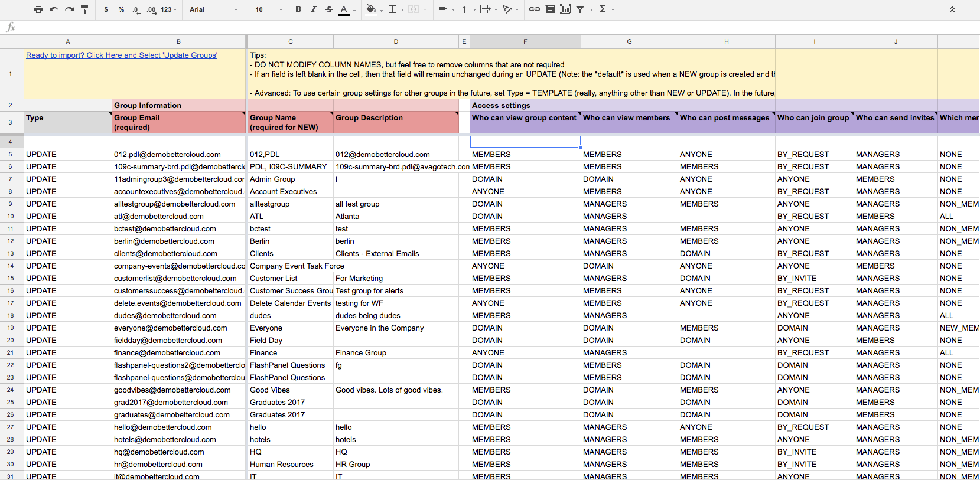Select cell 'Everyone in the Company'

396,328
